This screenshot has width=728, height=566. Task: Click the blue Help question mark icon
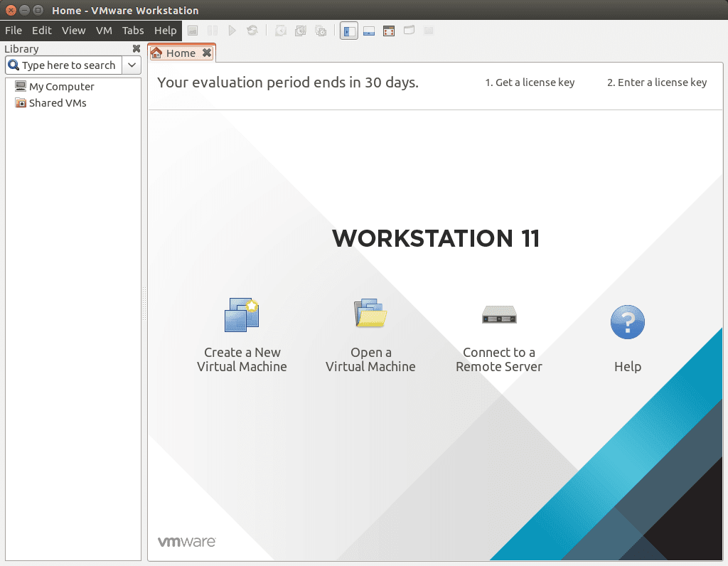click(x=628, y=322)
